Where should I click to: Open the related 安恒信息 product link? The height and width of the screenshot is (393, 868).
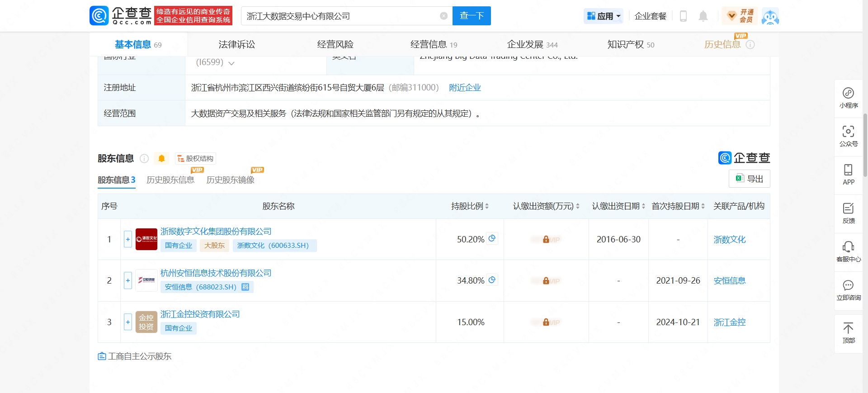point(730,281)
